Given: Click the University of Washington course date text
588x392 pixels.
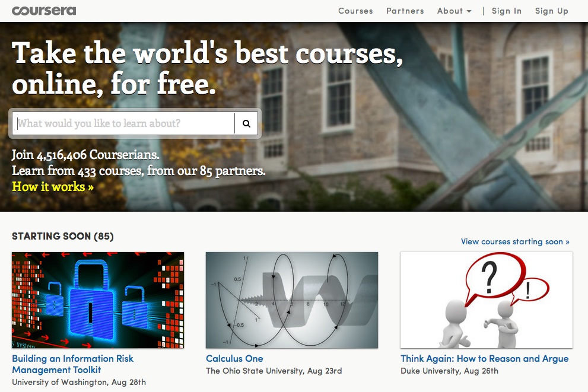Looking at the screenshot, I should click(79, 382).
